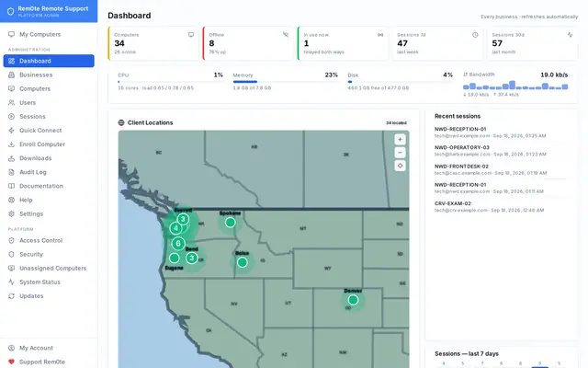This screenshot has height=368, width=588.
Task: Click the Offline count 8
Action: pos(211,43)
